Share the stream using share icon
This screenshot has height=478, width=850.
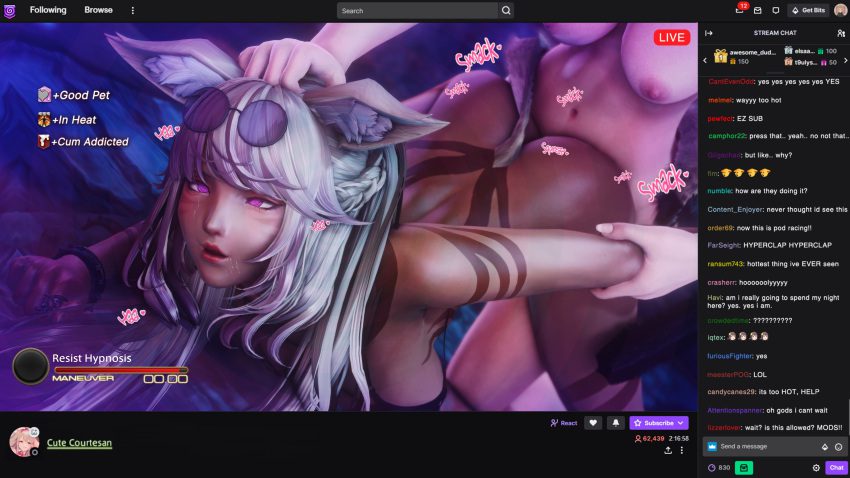[x=667, y=450]
